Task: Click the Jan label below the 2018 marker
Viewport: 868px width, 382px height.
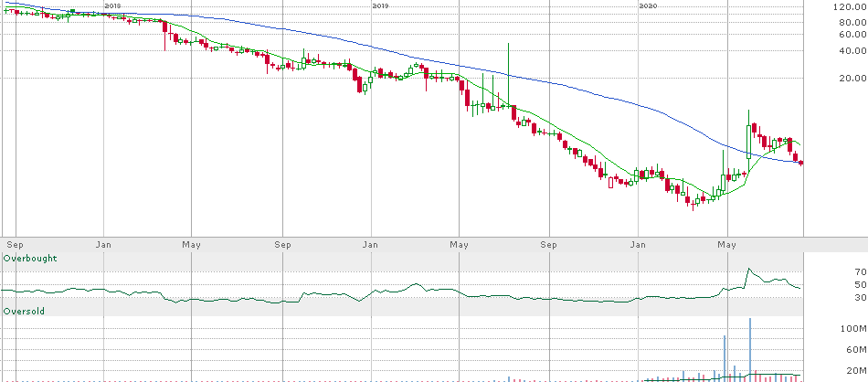Action: [x=103, y=244]
